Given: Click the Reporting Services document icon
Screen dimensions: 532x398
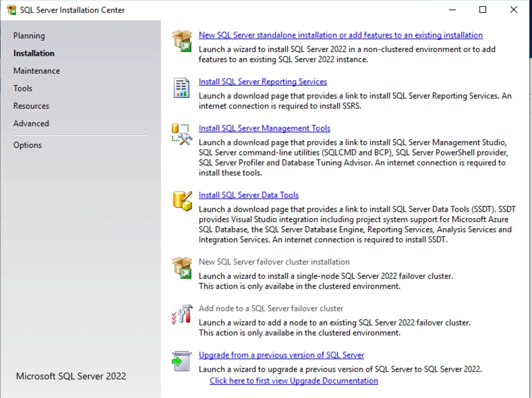Looking at the screenshot, I should click(x=182, y=88).
